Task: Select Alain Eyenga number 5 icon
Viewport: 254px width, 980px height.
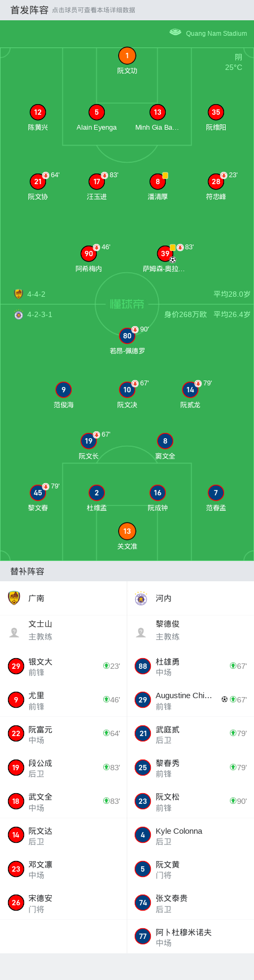Action: (x=96, y=112)
